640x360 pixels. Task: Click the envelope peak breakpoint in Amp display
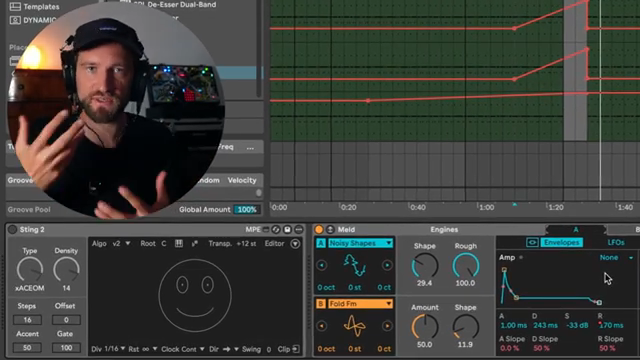pos(504,270)
